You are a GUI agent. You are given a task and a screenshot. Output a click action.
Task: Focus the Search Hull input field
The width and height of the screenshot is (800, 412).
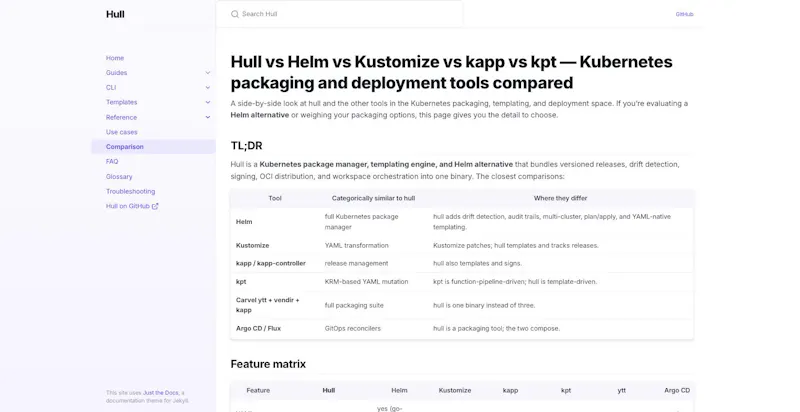[340, 14]
